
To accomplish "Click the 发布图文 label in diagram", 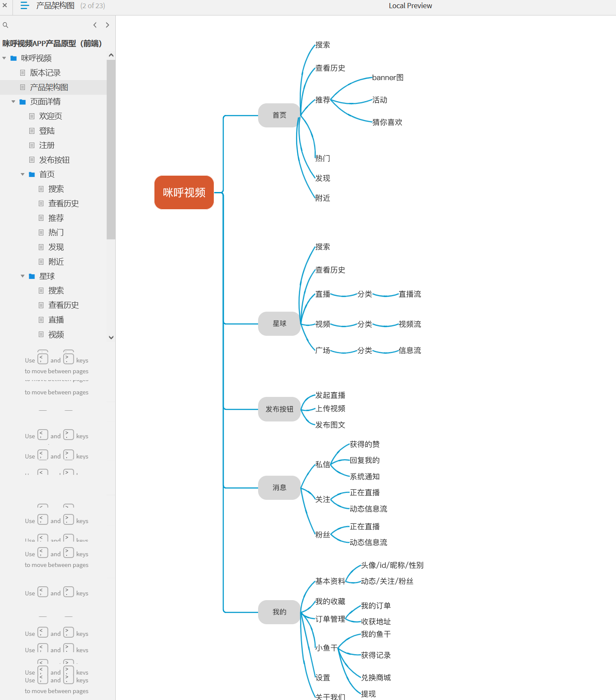I will tap(330, 425).
